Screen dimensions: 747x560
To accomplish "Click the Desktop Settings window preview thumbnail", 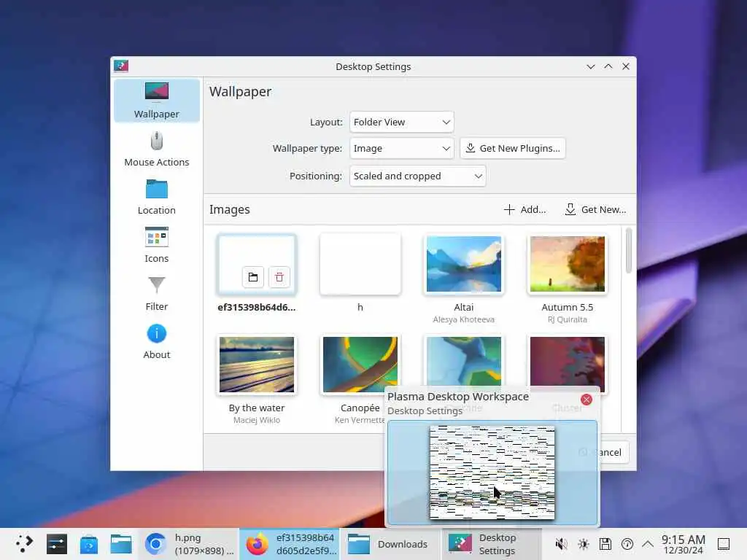I will tap(492, 472).
